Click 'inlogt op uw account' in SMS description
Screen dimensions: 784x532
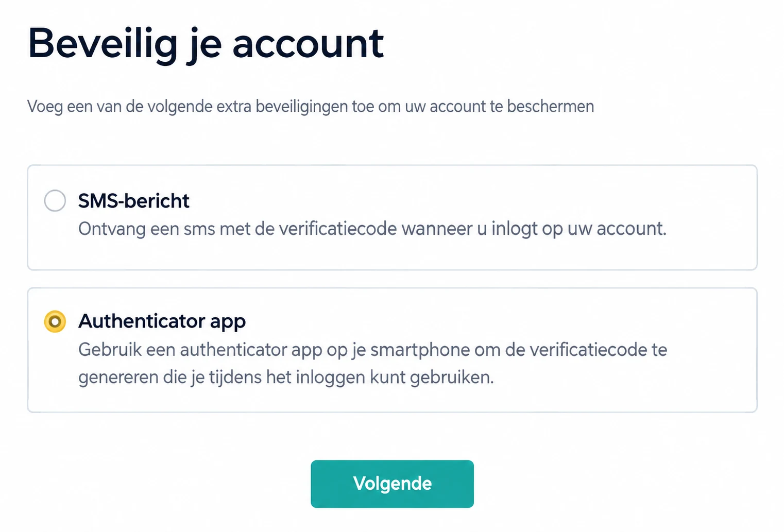click(x=579, y=229)
